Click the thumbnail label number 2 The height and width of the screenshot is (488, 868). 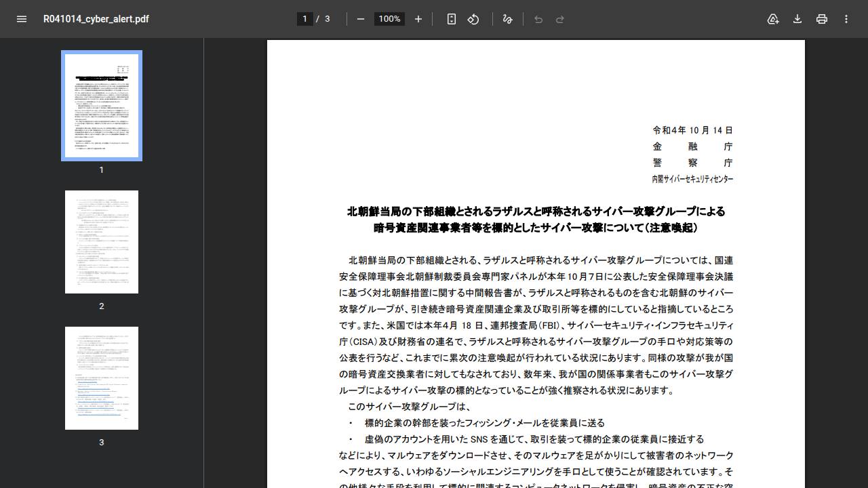pos(102,306)
